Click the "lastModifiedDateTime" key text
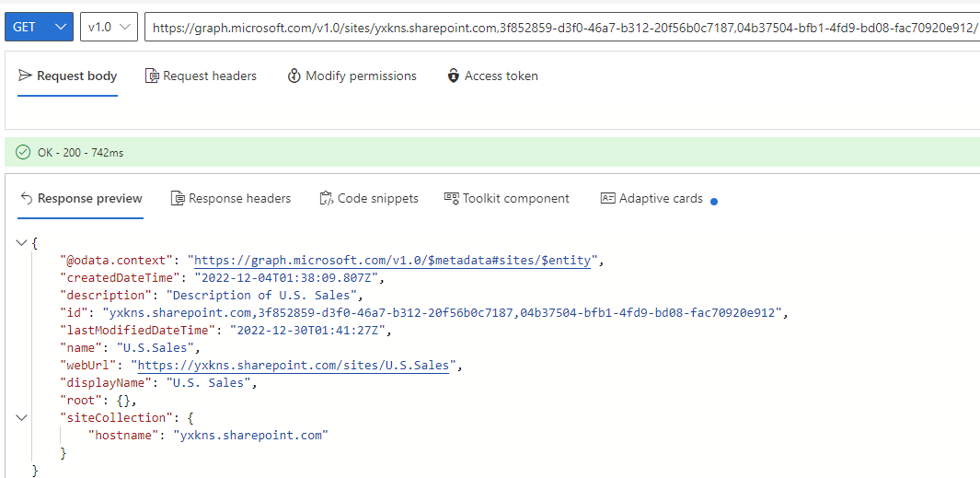Viewport: 980px width, 478px height. tap(137, 330)
